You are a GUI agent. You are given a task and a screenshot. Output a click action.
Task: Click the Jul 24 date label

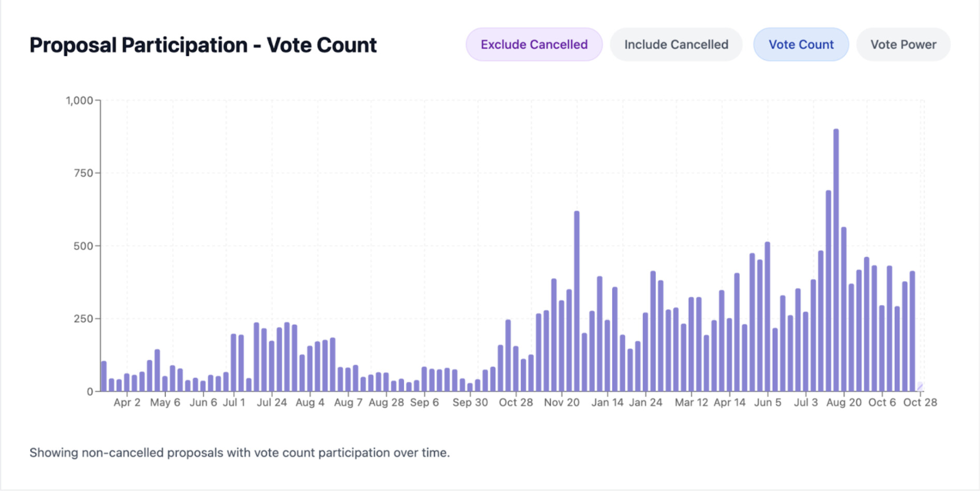[272, 402]
